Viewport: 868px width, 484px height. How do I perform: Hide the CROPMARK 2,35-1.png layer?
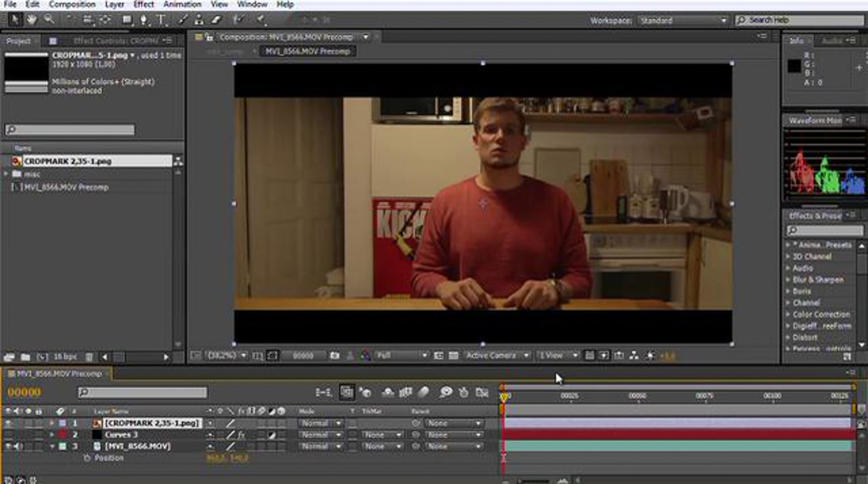pyautogui.click(x=8, y=423)
